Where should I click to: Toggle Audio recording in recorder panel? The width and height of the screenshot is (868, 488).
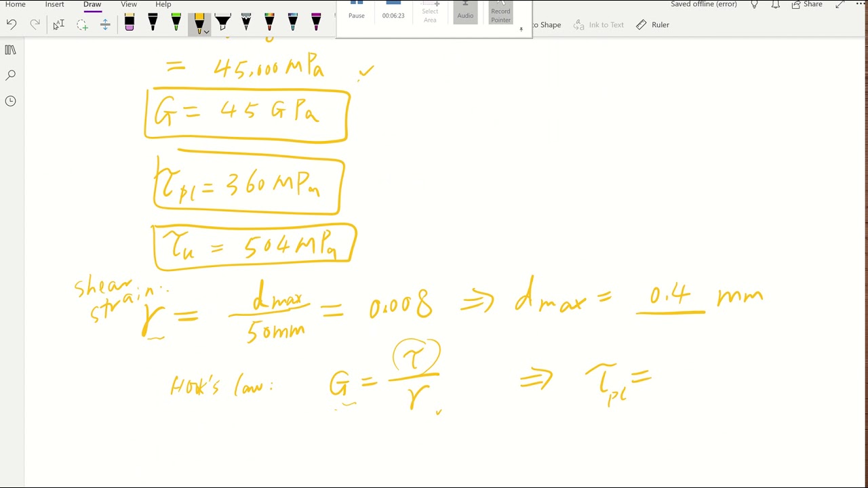pos(465,11)
